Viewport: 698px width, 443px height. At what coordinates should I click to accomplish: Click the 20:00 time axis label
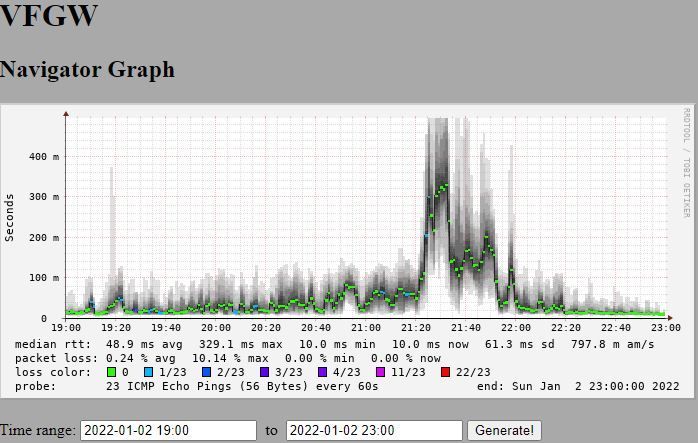(x=216, y=328)
